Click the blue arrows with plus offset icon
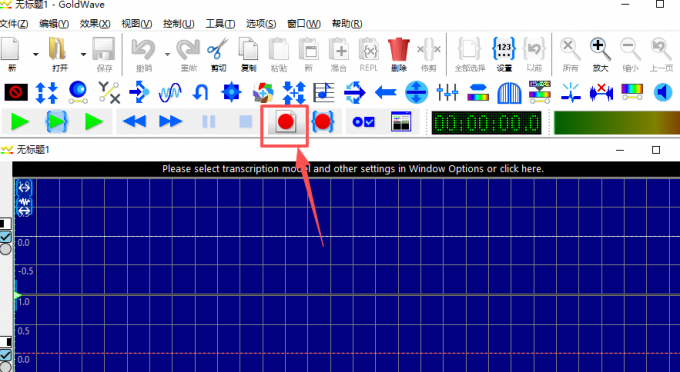This screenshot has width=680, height=372. [294, 92]
